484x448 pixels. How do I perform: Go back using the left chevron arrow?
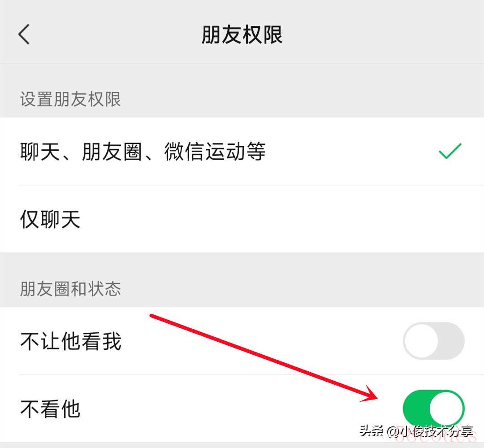[x=24, y=34]
